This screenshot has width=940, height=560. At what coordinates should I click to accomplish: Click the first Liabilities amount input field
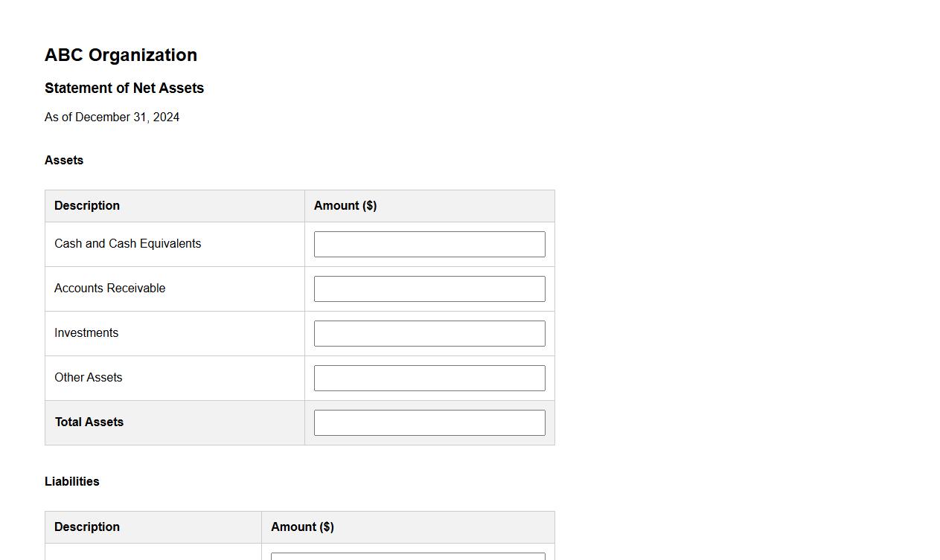tap(408, 556)
